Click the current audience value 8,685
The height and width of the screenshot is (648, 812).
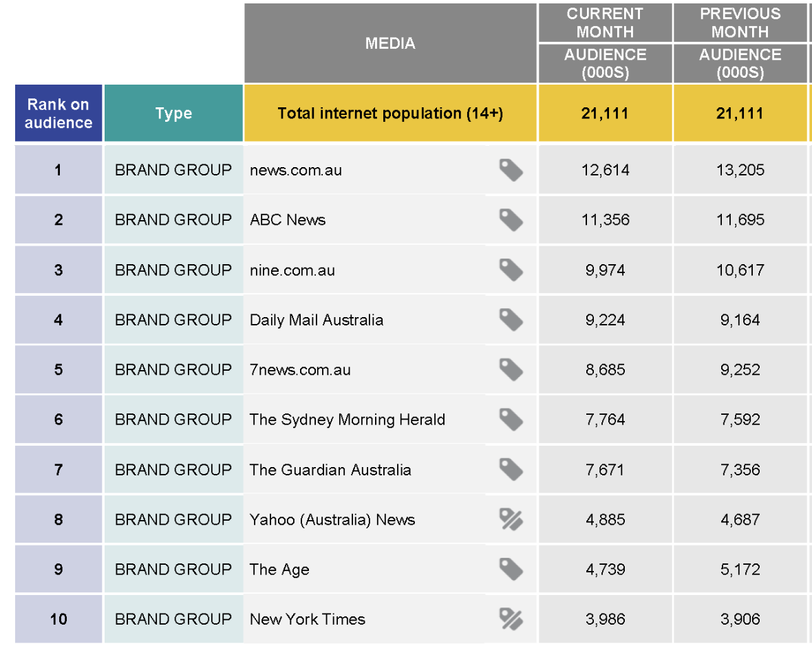point(605,369)
